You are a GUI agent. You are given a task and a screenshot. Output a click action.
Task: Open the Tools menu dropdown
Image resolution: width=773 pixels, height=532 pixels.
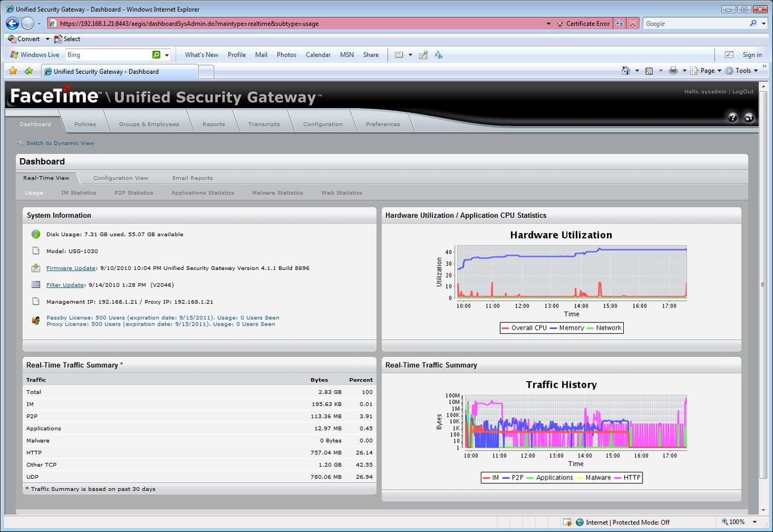(742, 71)
